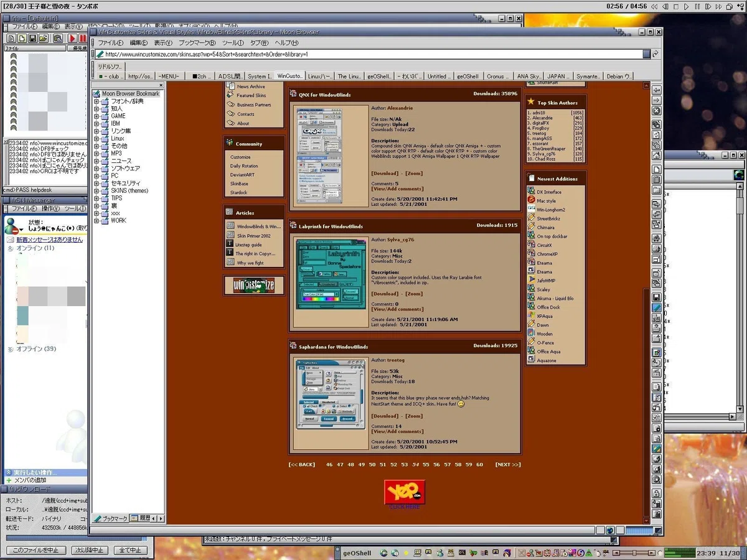
Task: Open the QNX for WindowBlinds preview thumbnail
Action: point(319,156)
